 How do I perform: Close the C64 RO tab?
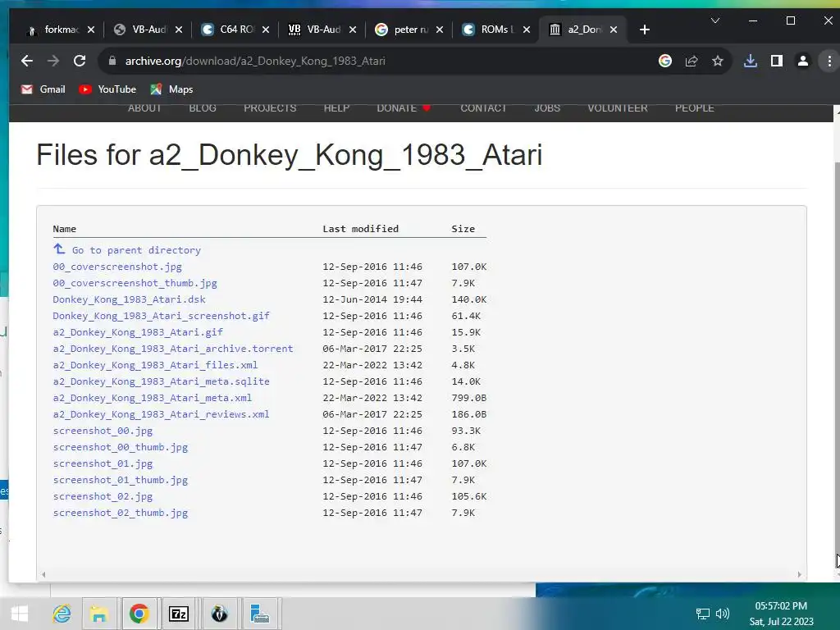(x=266, y=30)
